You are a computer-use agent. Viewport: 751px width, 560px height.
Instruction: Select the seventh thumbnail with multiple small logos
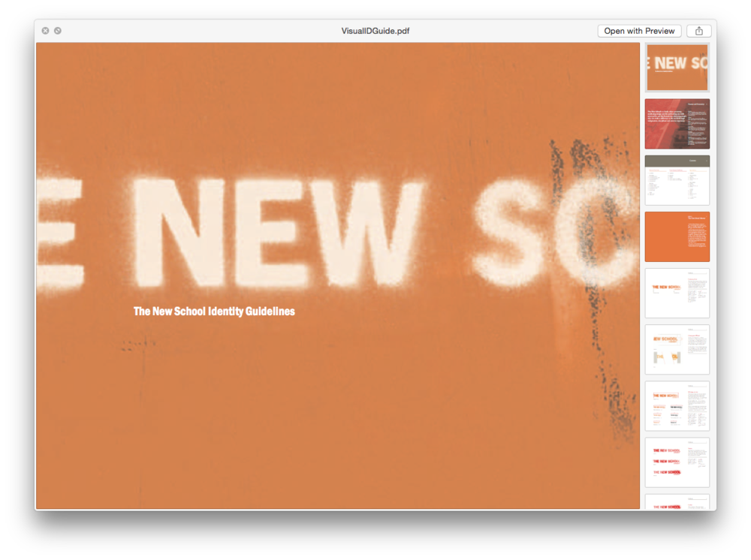(677, 406)
